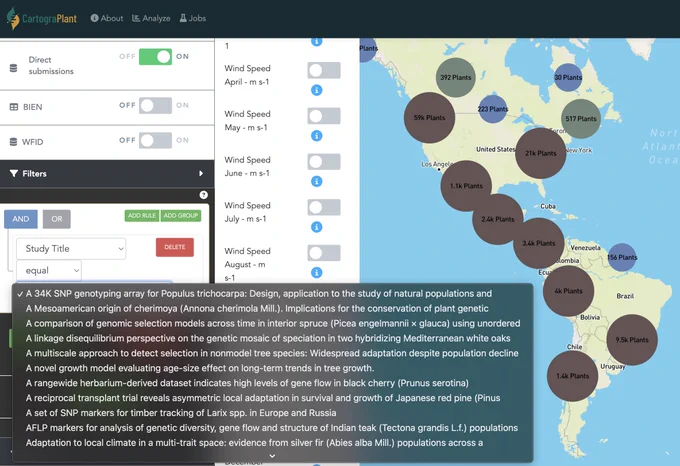Select the AND condition button

tap(21, 219)
